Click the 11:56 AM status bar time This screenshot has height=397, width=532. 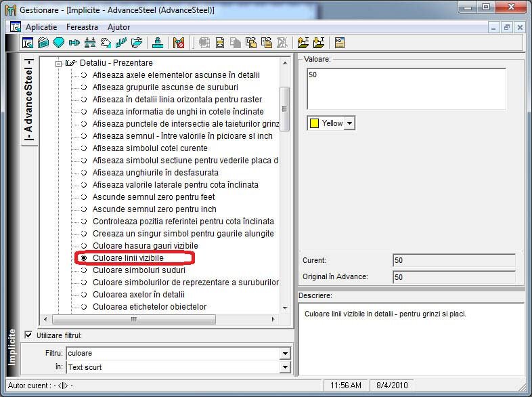[345, 385]
